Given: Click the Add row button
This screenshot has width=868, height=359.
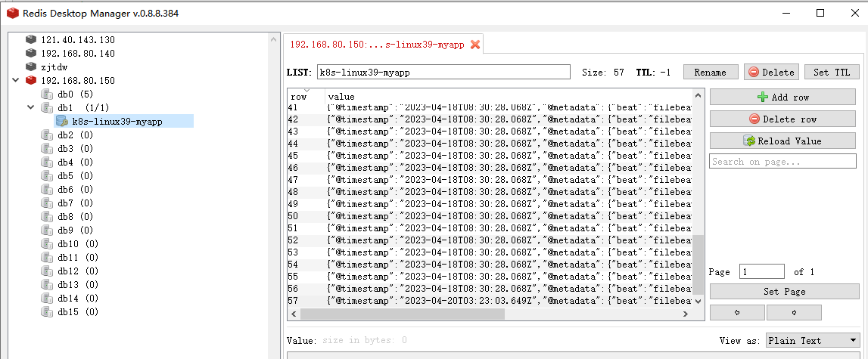Looking at the screenshot, I should click(x=782, y=97).
